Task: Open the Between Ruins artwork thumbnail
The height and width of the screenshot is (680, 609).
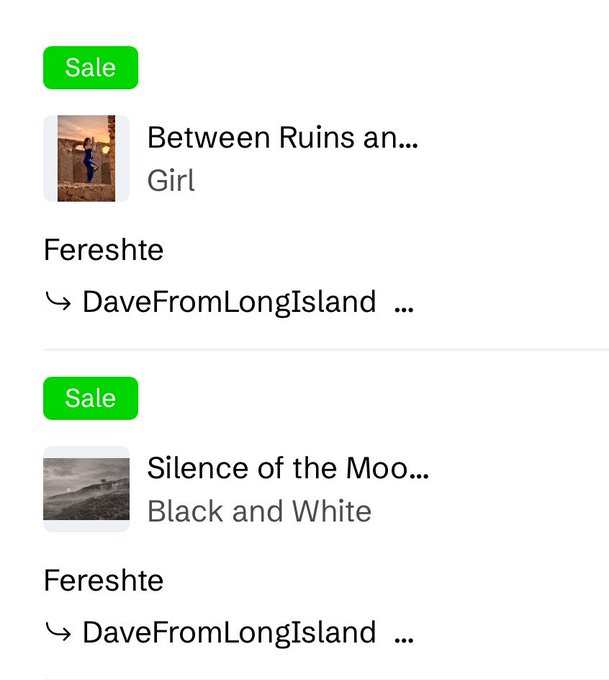Action: point(86,158)
